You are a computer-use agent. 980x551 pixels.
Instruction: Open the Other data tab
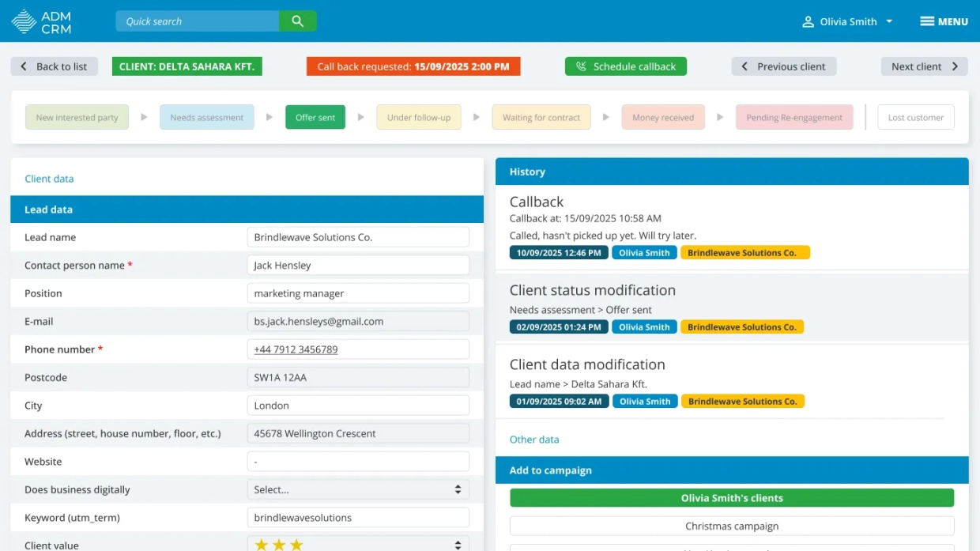coord(534,440)
